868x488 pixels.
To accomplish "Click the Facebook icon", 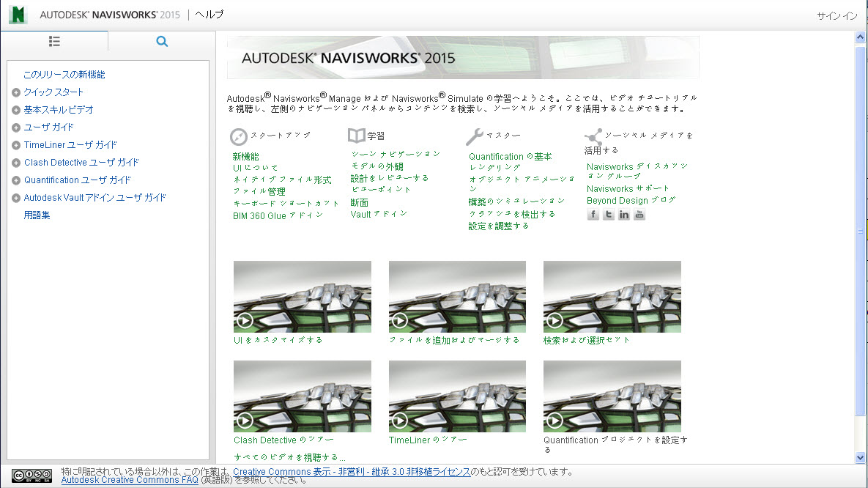I will 593,215.
